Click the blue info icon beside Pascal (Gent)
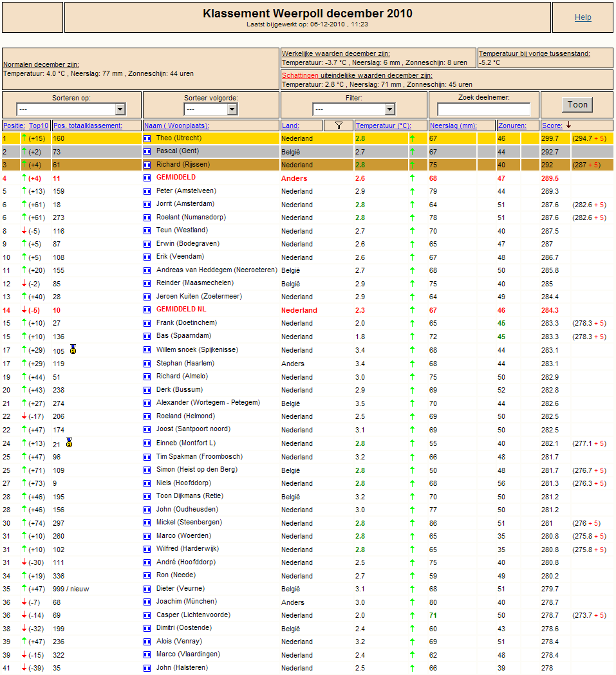This screenshot has height=675, width=616. point(147,151)
